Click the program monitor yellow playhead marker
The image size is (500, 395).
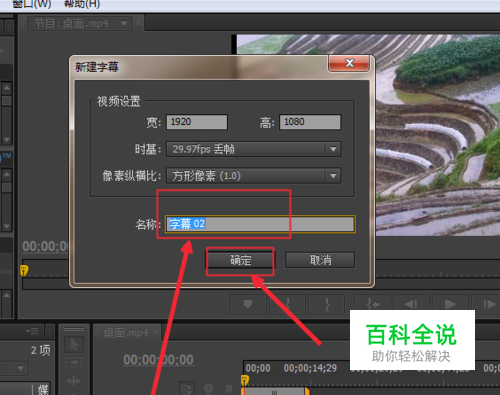24,270
